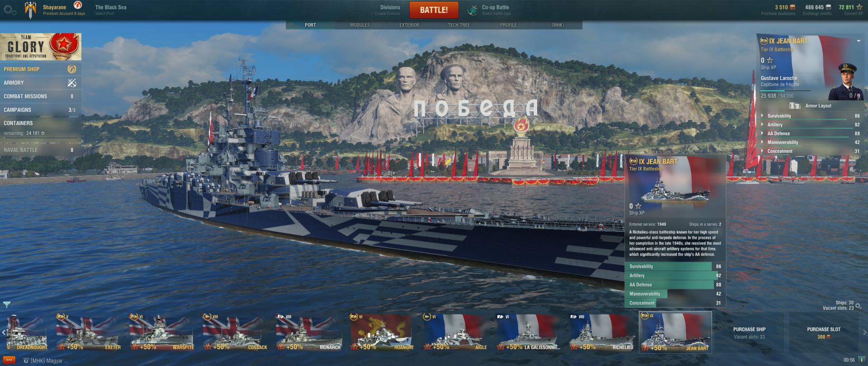The height and width of the screenshot is (366, 868).
Task: Switch to the Modules tab
Action: 360,25
